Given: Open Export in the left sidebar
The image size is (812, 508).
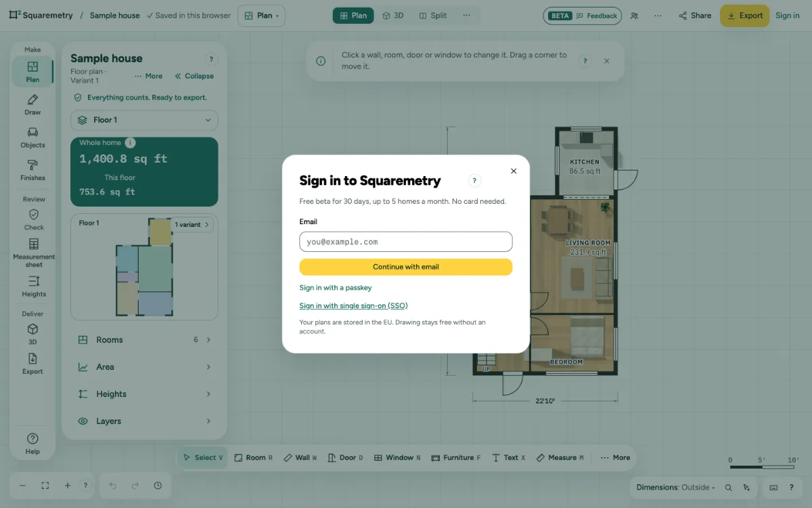Looking at the screenshot, I should click(32, 364).
